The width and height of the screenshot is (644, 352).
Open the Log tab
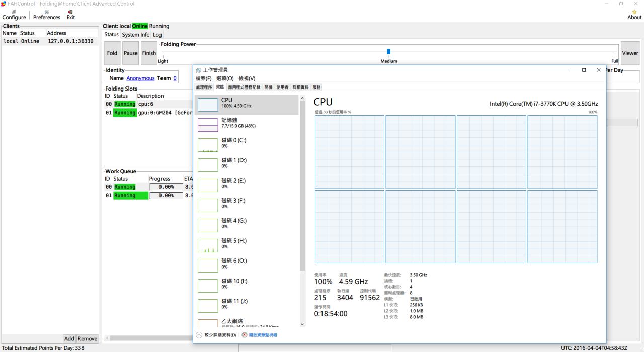pyautogui.click(x=157, y=35)
